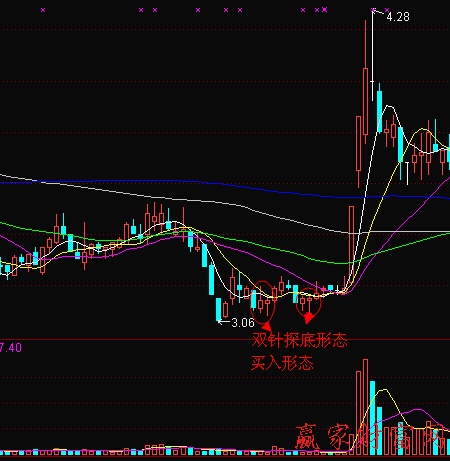Select the 双针探底形态 annotation text
This screenshot has width=450, height=461.
(299, 340)
